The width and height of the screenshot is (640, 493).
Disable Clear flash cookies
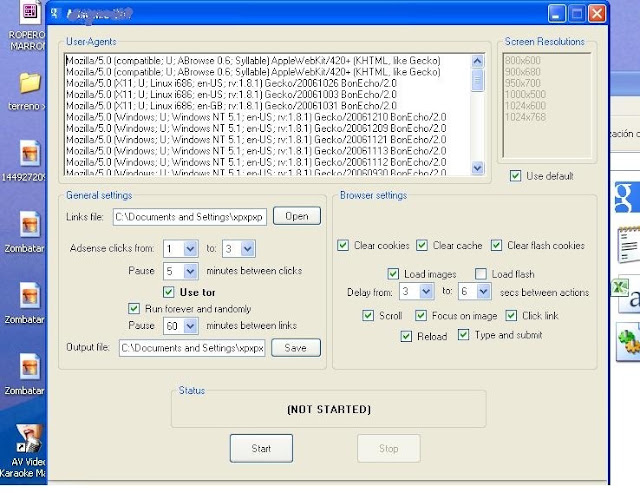pos(496,245)
